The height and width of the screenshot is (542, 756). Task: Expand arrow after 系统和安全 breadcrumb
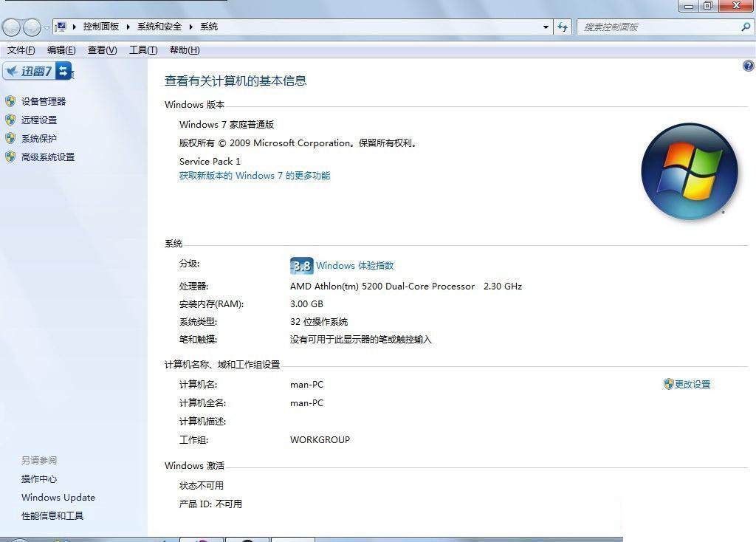pyautogui.click(x=191, y=27)
